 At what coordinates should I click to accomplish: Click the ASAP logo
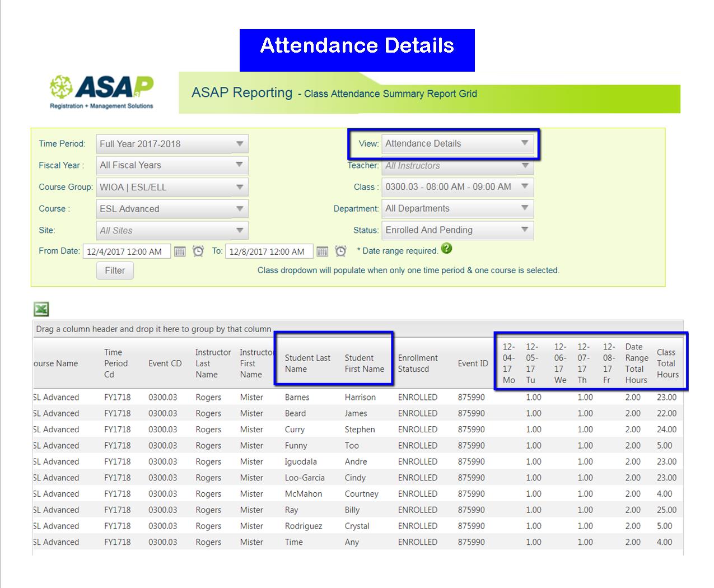[x=101, y=92]
